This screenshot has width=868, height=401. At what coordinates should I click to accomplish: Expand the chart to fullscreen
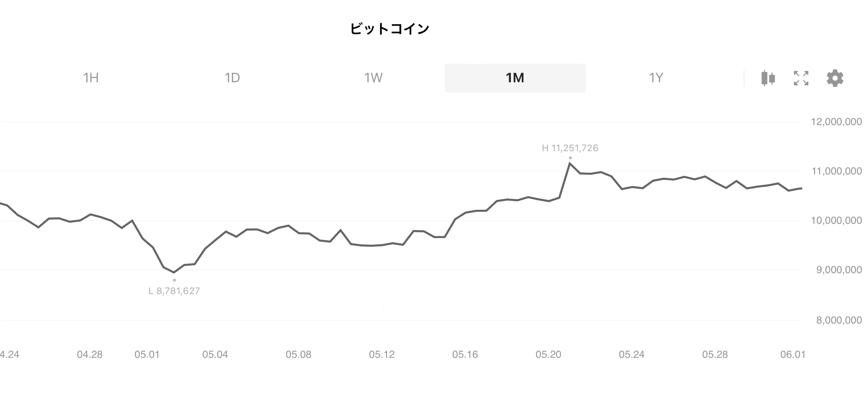click(800, 78)
